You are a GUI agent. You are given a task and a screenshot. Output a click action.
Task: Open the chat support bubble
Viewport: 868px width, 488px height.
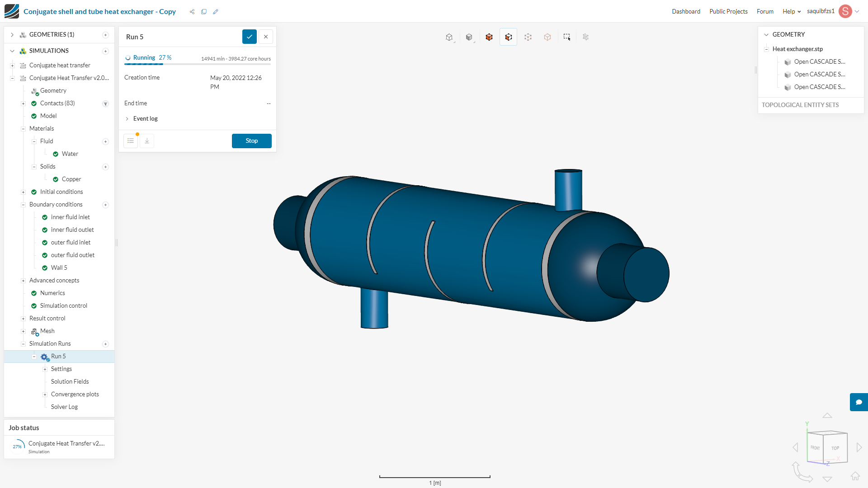(x=859, y=402)
